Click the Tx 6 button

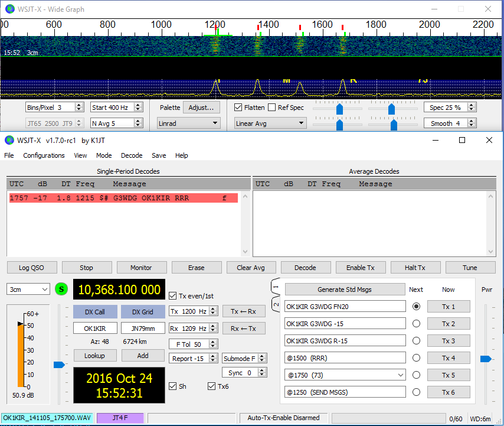[449, 392]
